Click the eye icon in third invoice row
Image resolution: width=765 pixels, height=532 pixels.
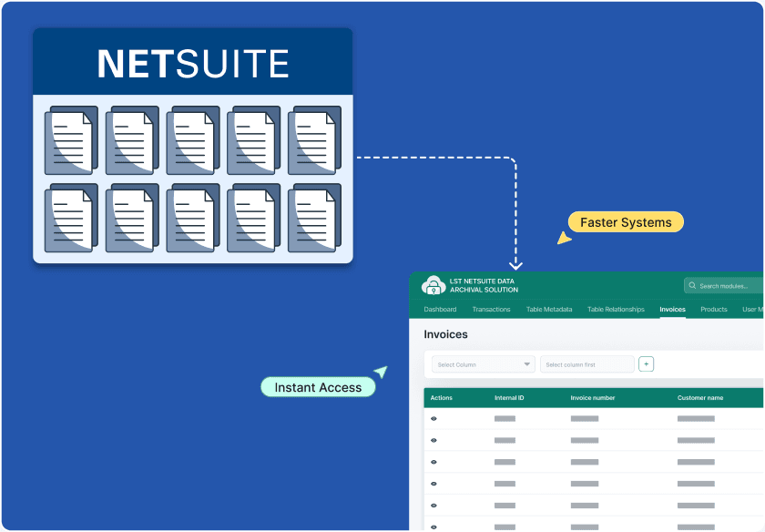(433, 462)
